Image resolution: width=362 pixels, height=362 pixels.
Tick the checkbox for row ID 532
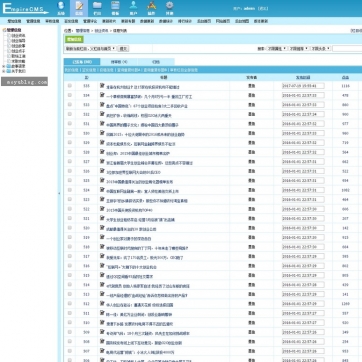[70, 114]
